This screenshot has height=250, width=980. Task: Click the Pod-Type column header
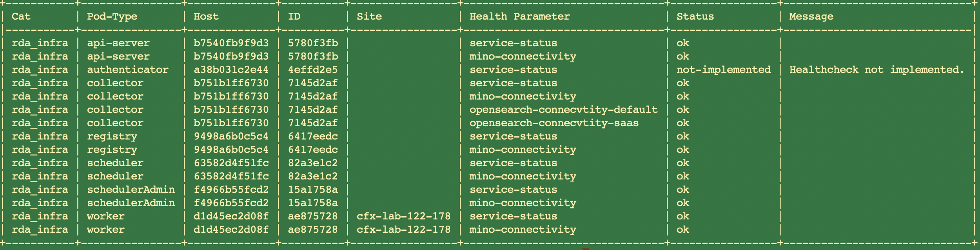(x=112, y=16)
